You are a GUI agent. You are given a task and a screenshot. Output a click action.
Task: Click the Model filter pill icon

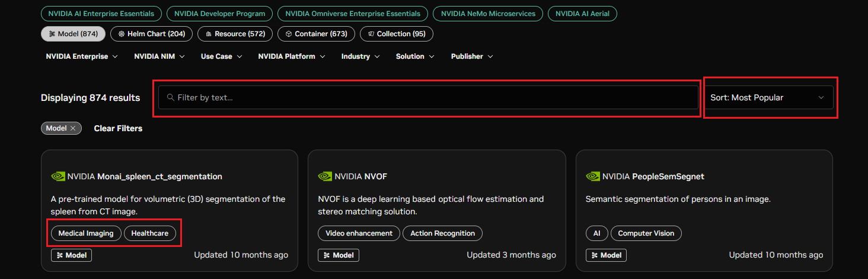coord(52,34)
